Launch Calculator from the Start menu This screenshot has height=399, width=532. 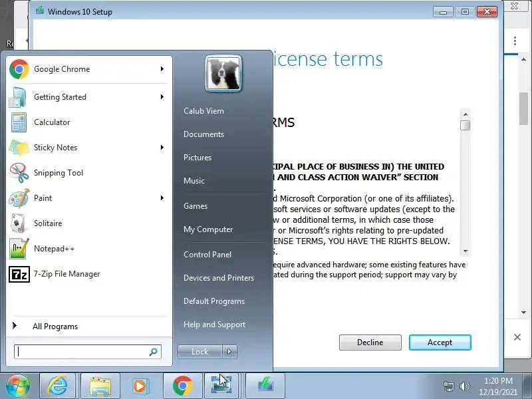pos(88,122)
